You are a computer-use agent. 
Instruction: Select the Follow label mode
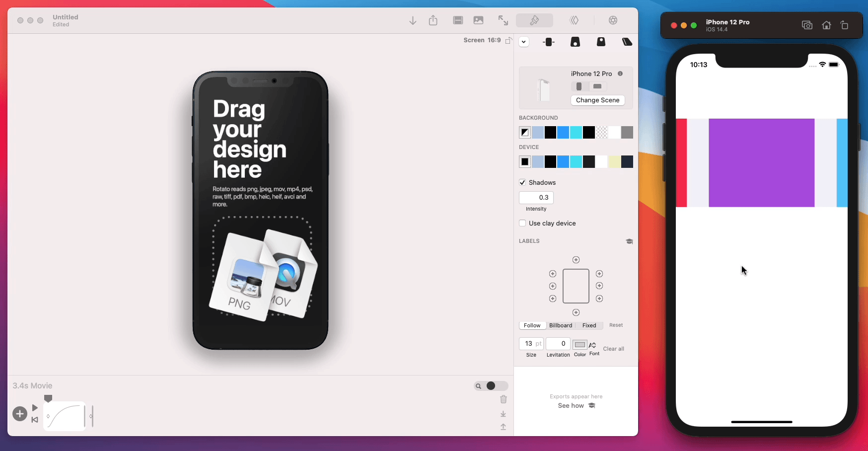coord(532,325)
